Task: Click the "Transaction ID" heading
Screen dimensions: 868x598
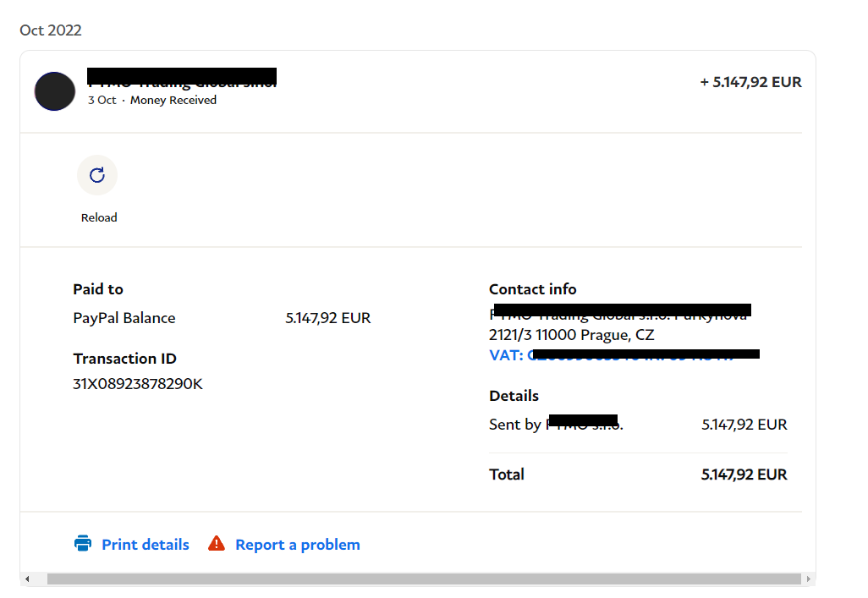Action: tap(124, 359)
